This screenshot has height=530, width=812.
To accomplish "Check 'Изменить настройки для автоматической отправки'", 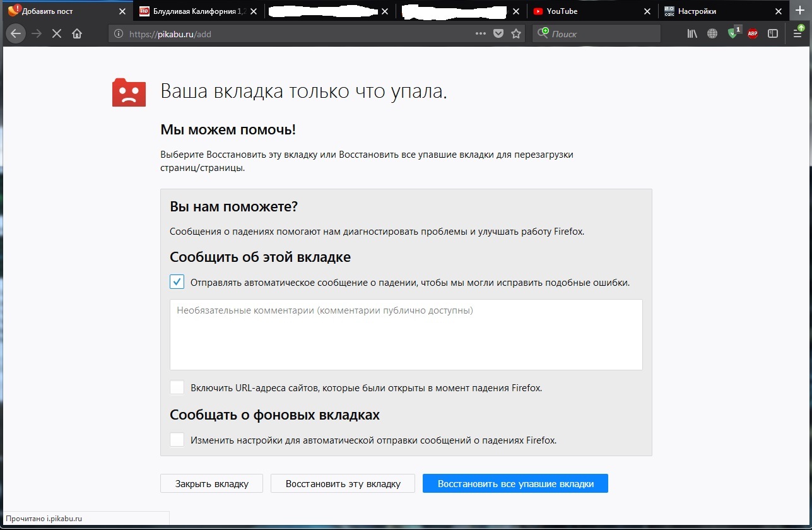I will [177, 440].
